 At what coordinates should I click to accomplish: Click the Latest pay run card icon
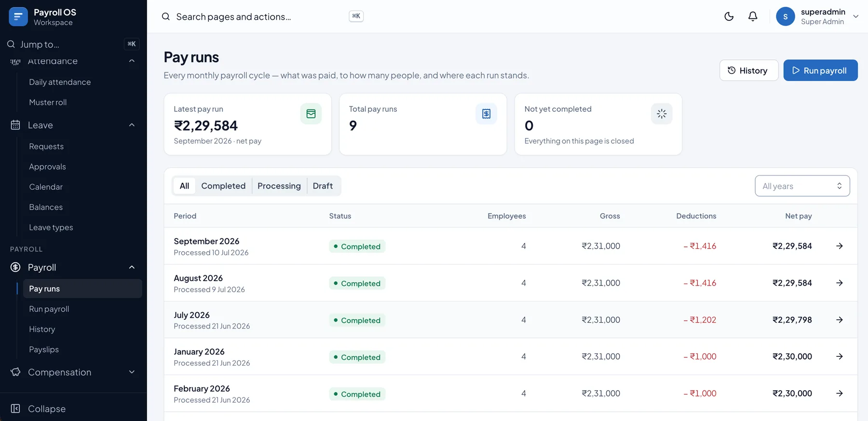point(311,114)
